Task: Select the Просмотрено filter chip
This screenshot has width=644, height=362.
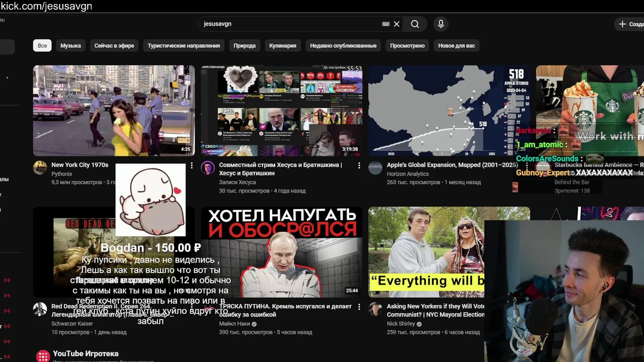Action: click(408, 46)
